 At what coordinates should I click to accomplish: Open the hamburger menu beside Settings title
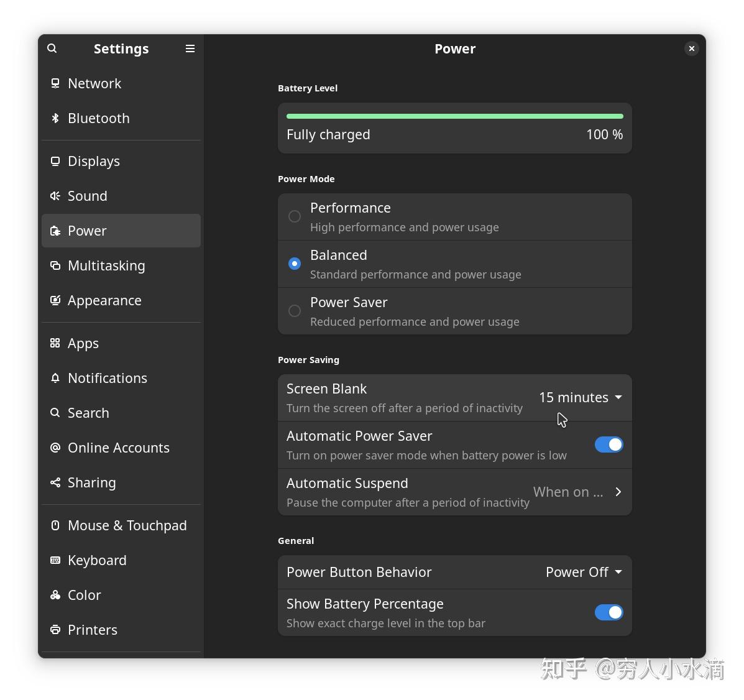(190, 48)
